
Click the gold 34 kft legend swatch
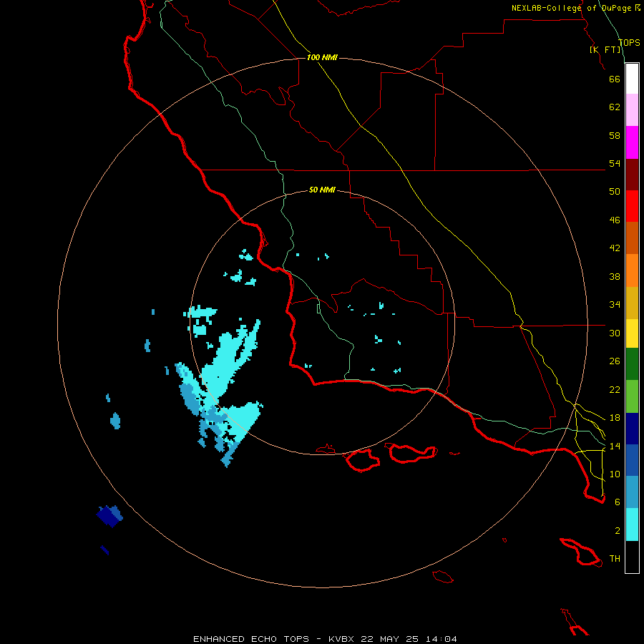(x=632, y=303)
